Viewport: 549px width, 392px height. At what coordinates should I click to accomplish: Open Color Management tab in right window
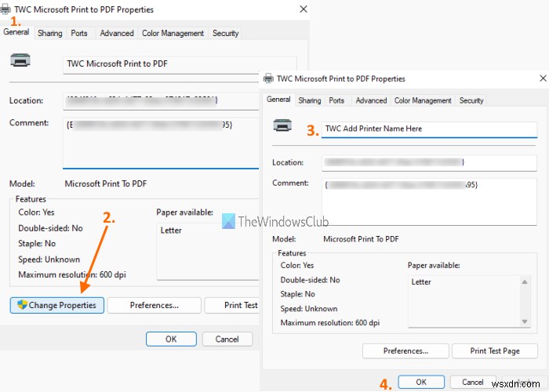[423, 100]
